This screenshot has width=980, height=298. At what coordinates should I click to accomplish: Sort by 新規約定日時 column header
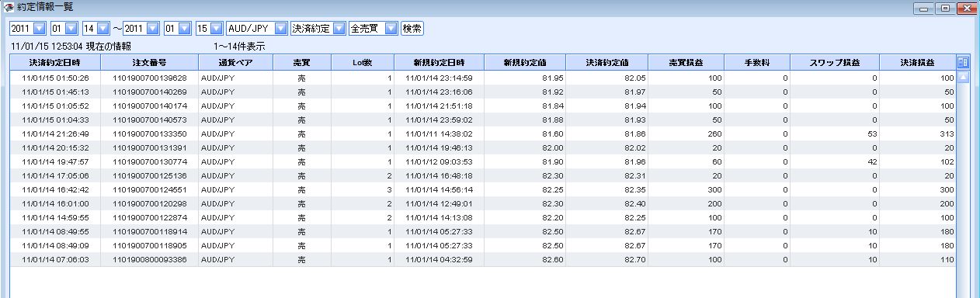click(439, 62)
